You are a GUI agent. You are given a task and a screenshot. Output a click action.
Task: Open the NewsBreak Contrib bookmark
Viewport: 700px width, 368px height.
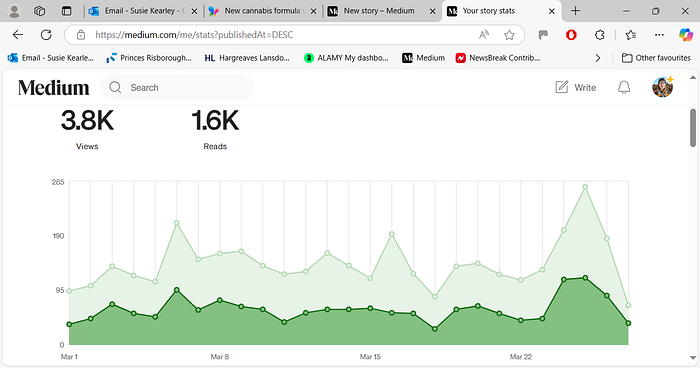498,58
